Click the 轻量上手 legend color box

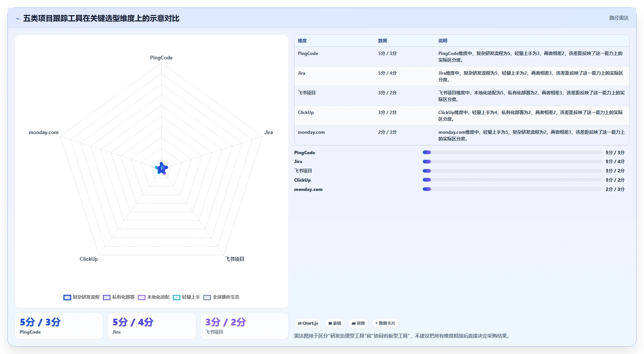177,298
